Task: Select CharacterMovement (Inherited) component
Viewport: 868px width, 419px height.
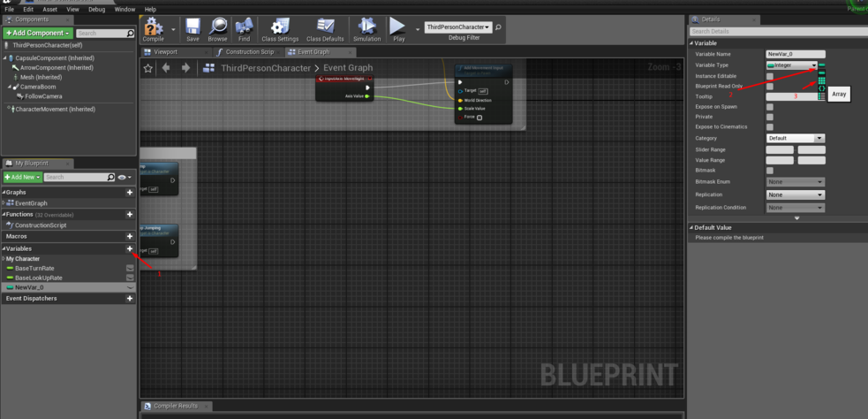Action: coord(54,110)
